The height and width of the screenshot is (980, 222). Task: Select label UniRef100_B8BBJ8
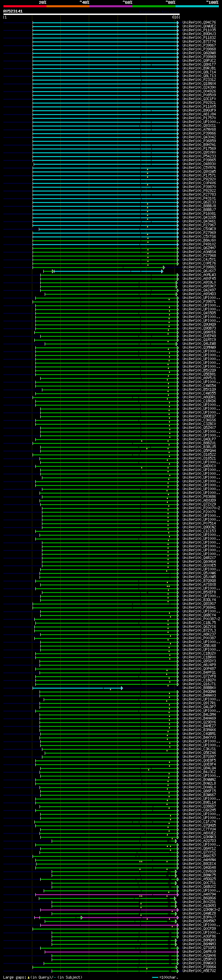click(x=199, y=206)
